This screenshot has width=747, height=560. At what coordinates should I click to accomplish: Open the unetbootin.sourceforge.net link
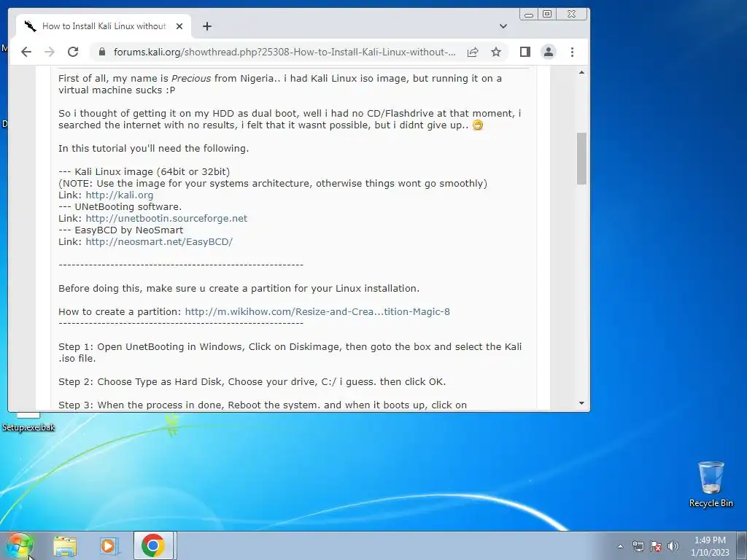click(x=166, y=218)
